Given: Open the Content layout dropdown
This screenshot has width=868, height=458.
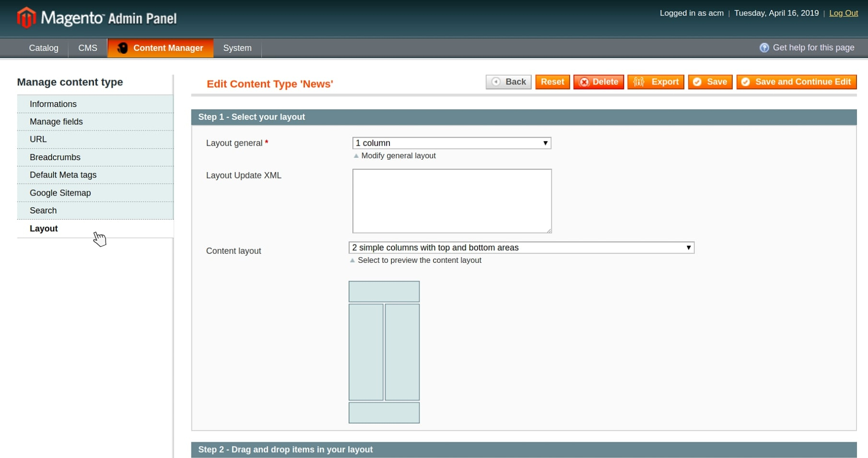Looking at the screenshot, I should coord(521,247).
